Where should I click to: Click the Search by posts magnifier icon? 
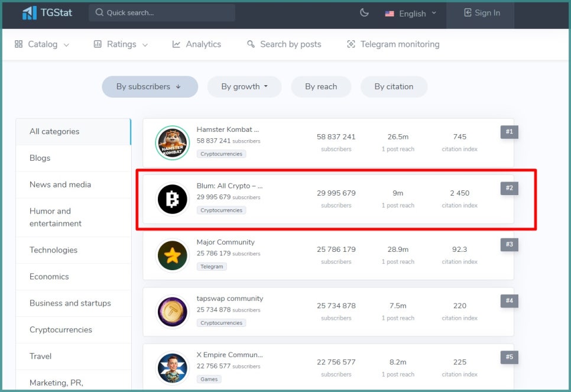pos(251,44)
